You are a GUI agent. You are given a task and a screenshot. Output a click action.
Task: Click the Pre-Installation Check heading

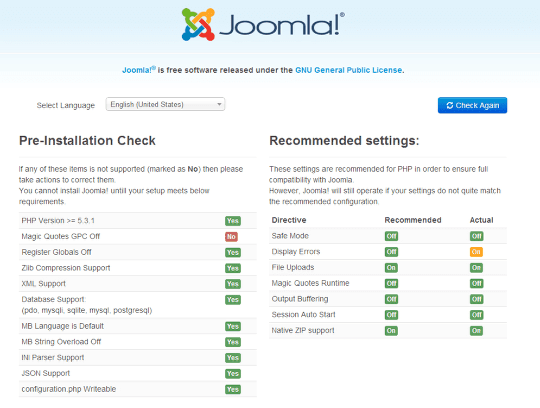point(87,140)
